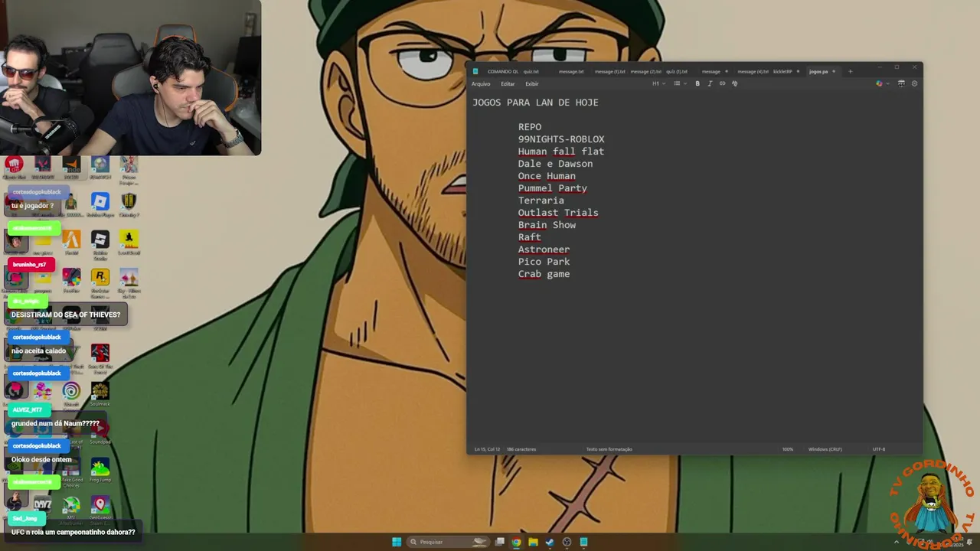The image size is (980, 551).
Task: Switch to the message.txt tab
Action: 571,71
